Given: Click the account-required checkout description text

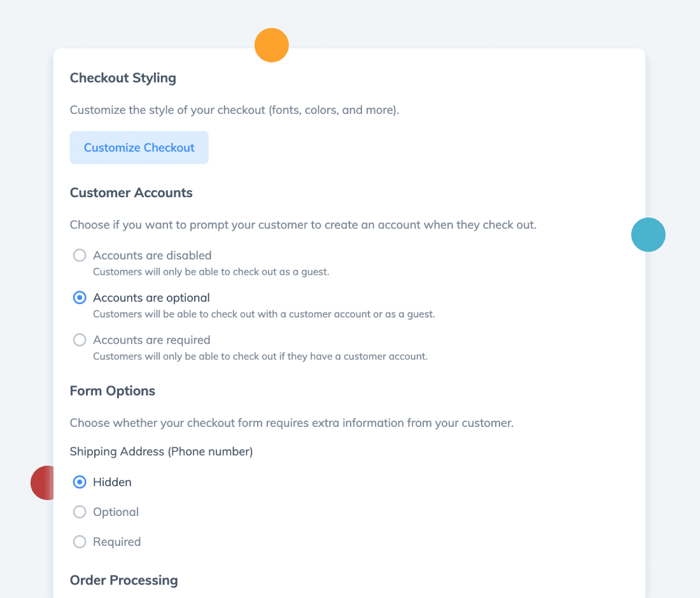Looking at the screenshot, I should point(260,356).
